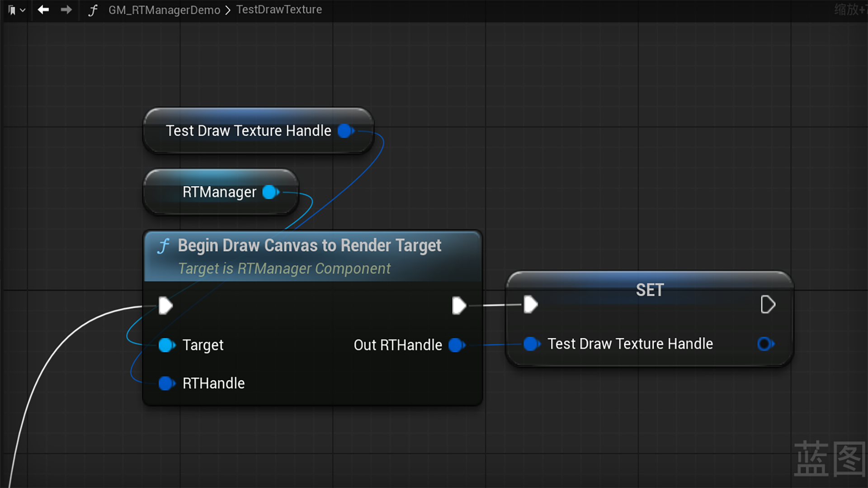Select the Begin Draw Canvas to Render Target title
The width and height of the screenshot is (868, 488).
point(309,245)
